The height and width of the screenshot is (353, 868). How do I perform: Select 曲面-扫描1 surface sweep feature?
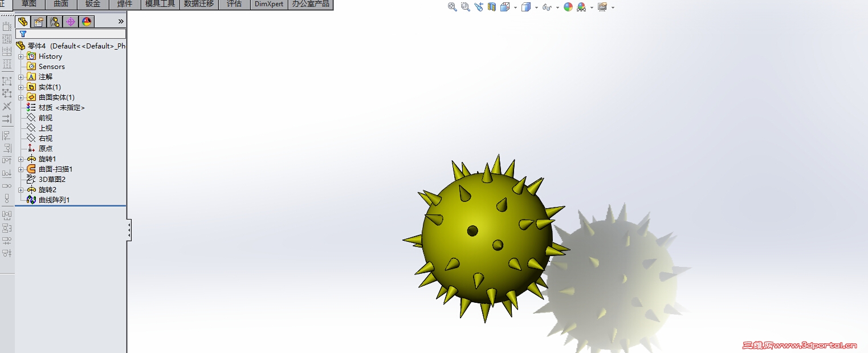(x=55, y=169)
